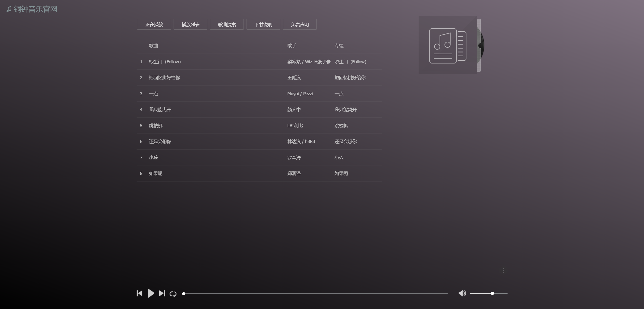Toggle the loop playback mode icon
This screenshot has height=309, width=644.
(173, 294)
